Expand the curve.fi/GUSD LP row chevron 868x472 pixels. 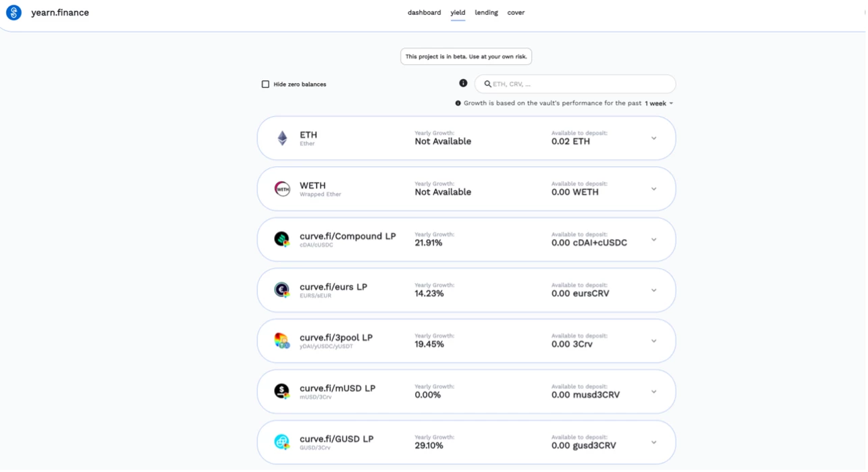[653, 442]
